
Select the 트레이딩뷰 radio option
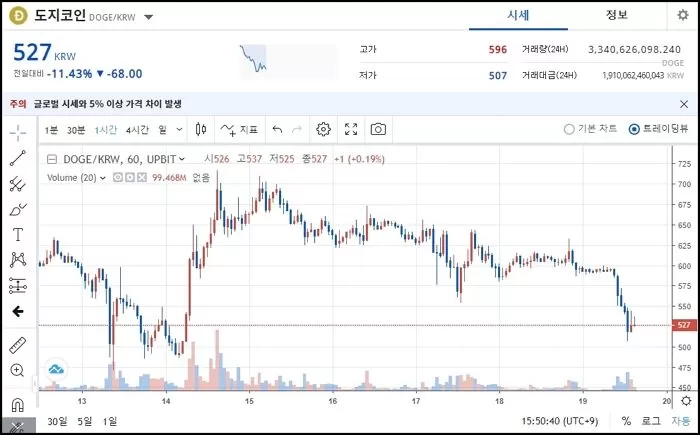click(634, 129)
